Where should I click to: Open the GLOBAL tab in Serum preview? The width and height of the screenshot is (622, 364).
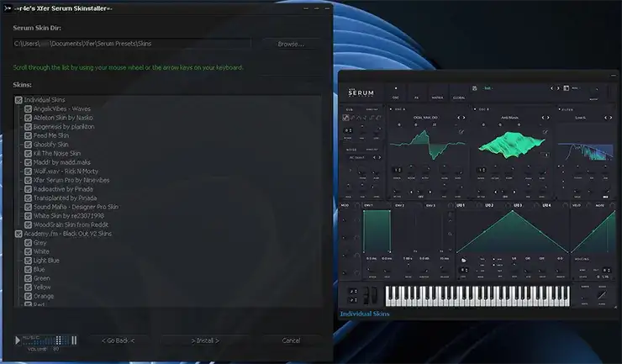[x=459, y=98]
